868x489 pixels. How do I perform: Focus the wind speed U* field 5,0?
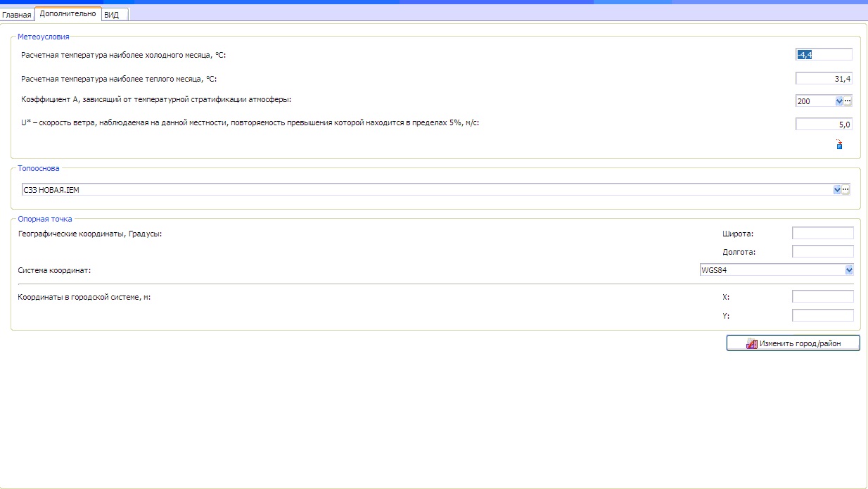click(x=823, y=125)
